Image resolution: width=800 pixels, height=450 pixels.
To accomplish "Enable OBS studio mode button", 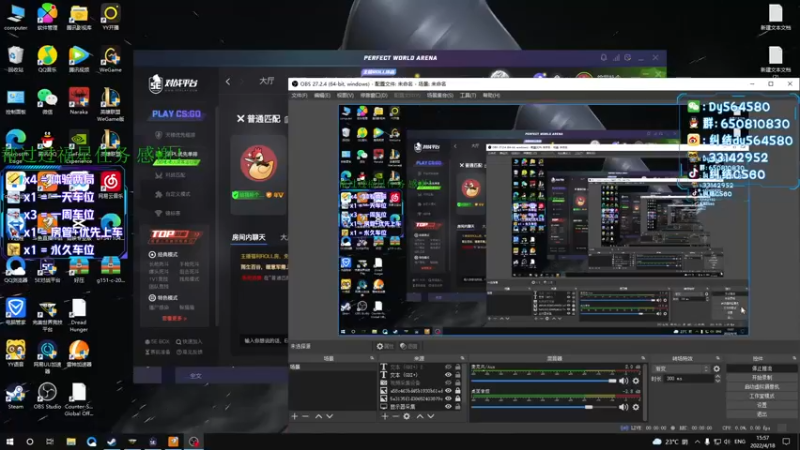I will 762,396.
